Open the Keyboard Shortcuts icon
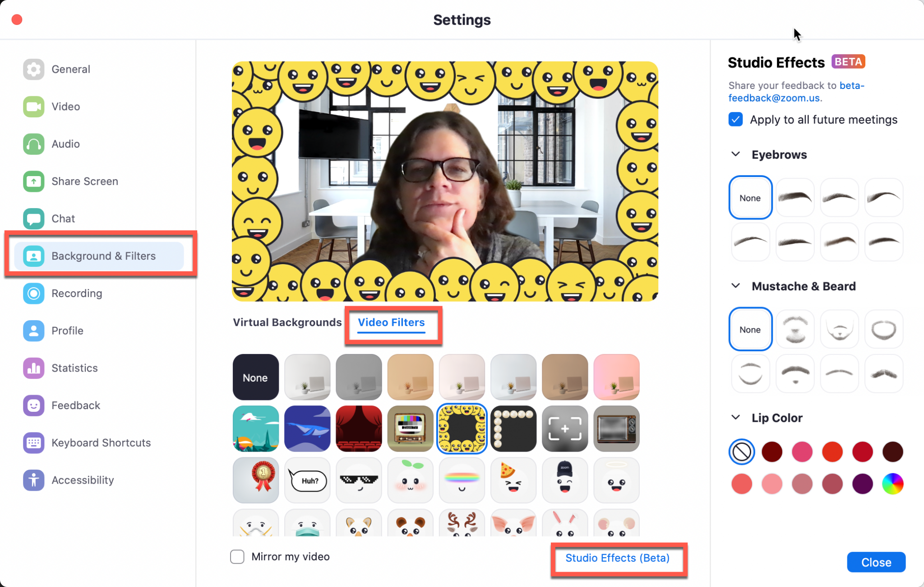 click(34, 443)
